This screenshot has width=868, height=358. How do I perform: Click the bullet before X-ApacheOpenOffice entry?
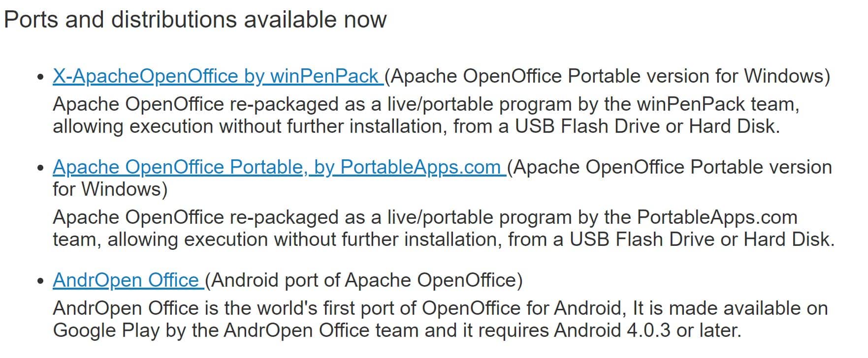[40, 78]
